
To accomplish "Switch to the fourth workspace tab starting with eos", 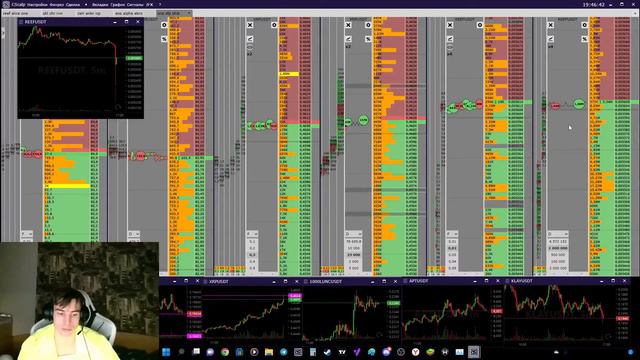I will 129,13.
